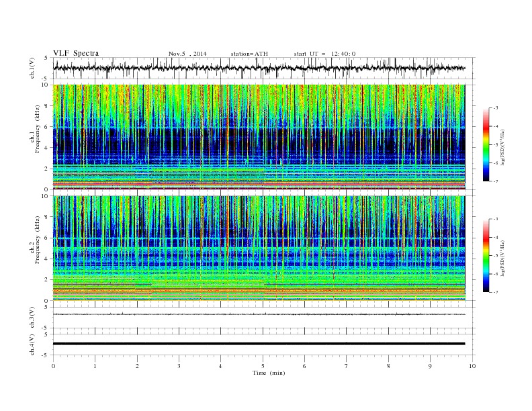Select the "start UT = 12:40: 0" text
Screen dimensions: 532x411
[x=324, y=54]
